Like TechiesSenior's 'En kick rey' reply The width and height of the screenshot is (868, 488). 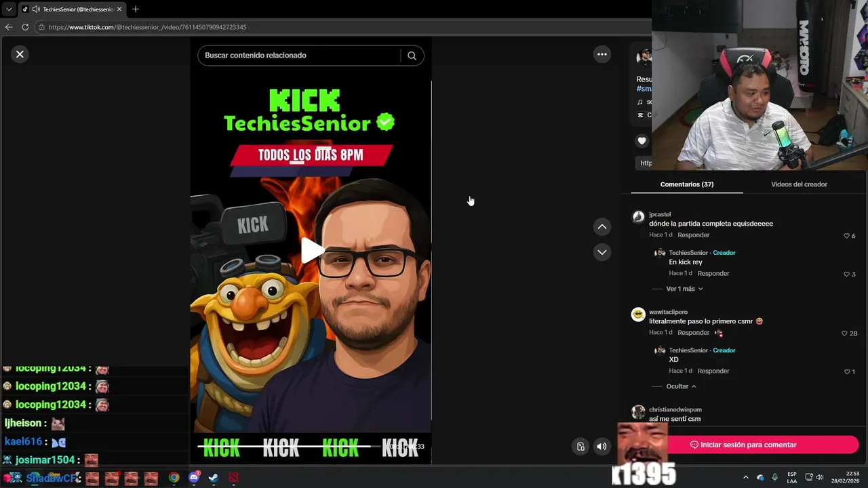coord(846,274)
